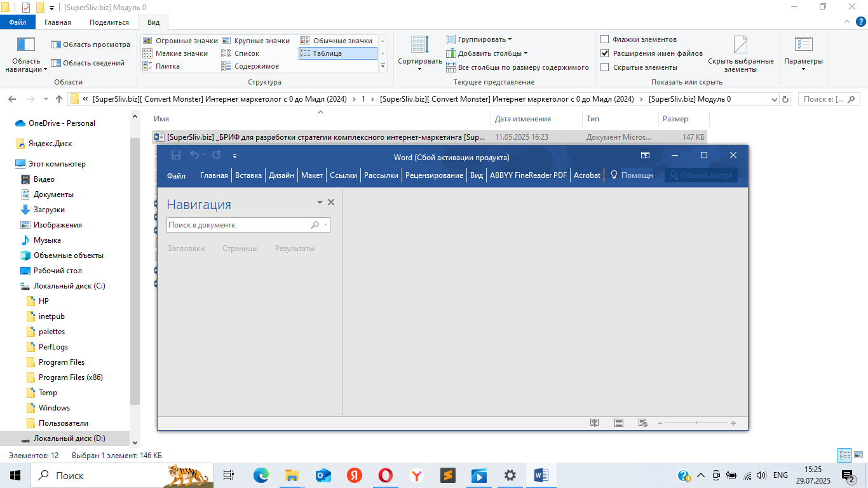Viewport: 868px width, 488px height.
Task: Open search options dropdown in Navigation search box
Action: [326, 225]
